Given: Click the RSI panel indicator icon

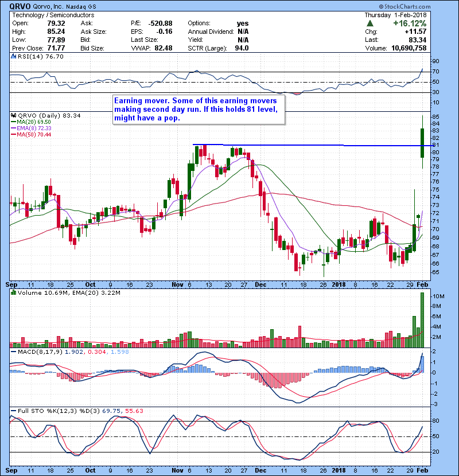Looking at the screenshot, I should (x=13, y=56).
